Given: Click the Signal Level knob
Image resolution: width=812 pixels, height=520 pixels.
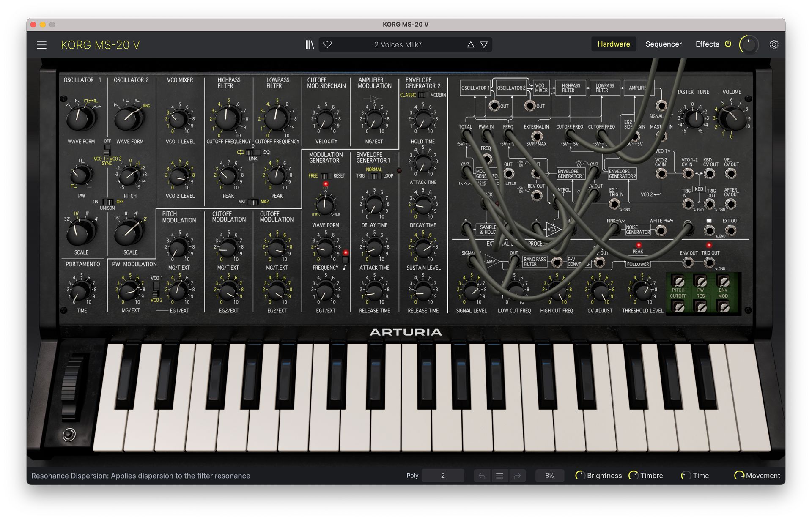Looking at the screenshot, I should point(471,290).
